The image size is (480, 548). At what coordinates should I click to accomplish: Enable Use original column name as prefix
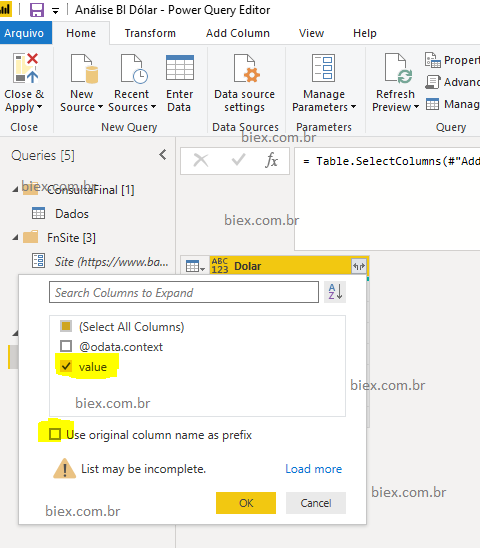click(55, 434)
